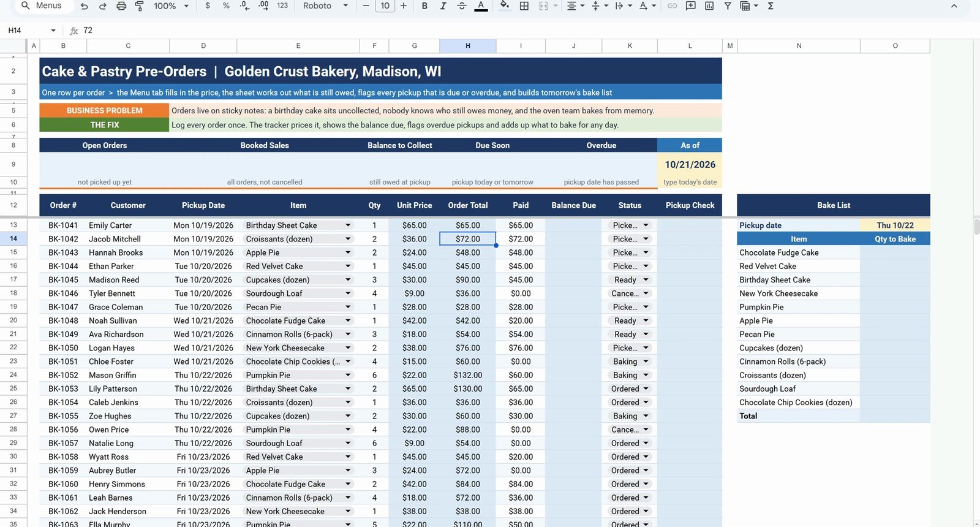Toggle bold formatting

424,6
